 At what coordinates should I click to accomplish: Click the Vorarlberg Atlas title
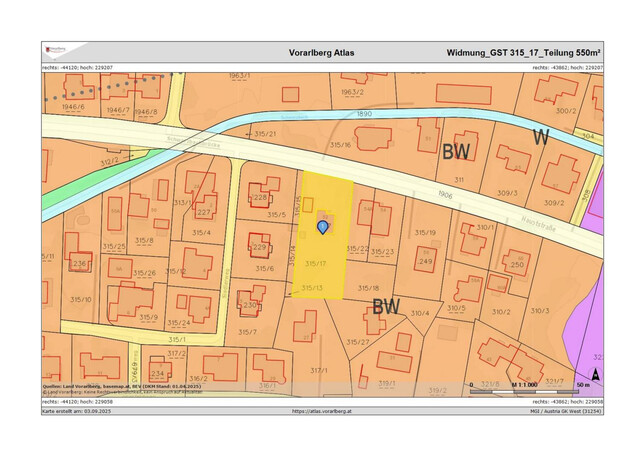pos(321,53)
